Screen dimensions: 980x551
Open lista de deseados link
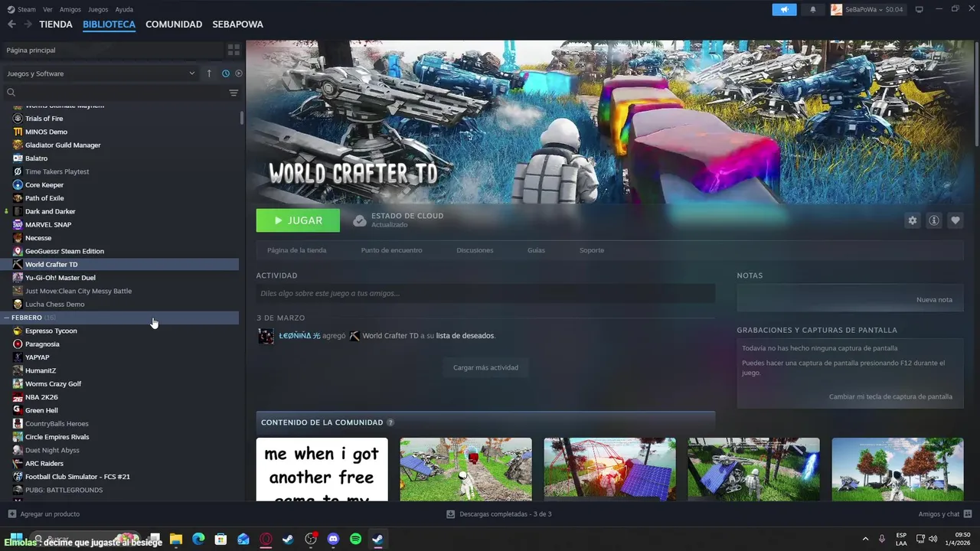tap(465, 336)
